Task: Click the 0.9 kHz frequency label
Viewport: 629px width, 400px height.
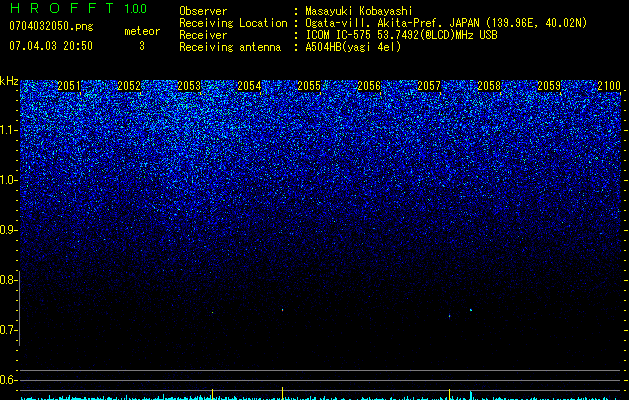Action: [x=7, y=230]
